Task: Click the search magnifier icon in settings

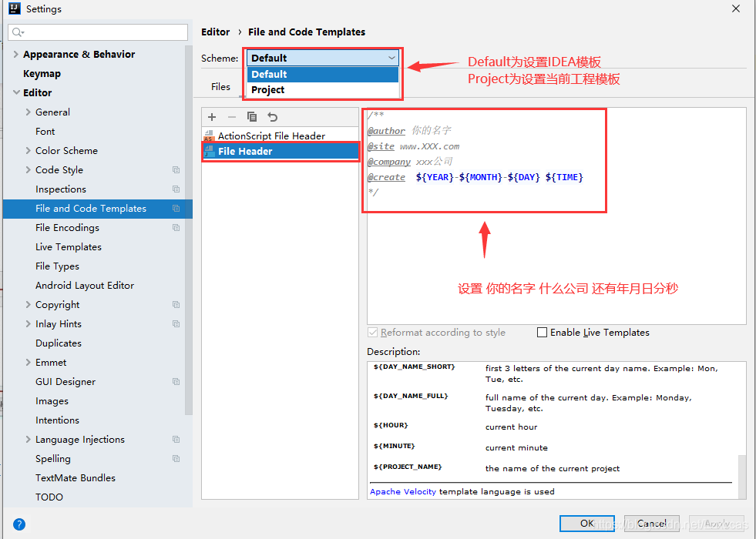Action: click(x=18, y=32)
